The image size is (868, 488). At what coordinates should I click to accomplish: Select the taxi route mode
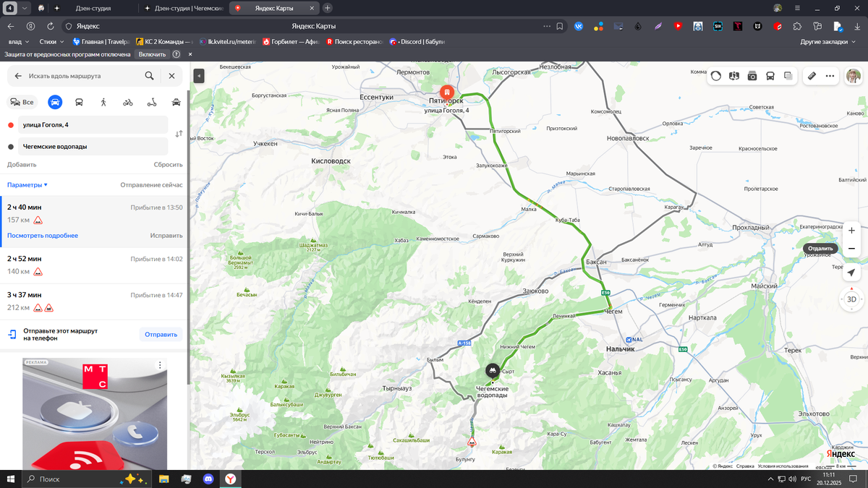[x=176, y=102]
